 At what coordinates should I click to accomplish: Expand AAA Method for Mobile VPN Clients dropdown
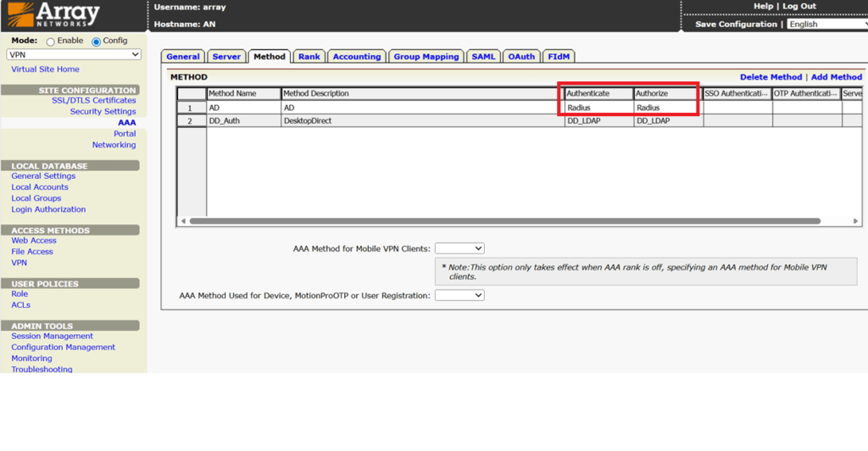[x=459, y=248]
